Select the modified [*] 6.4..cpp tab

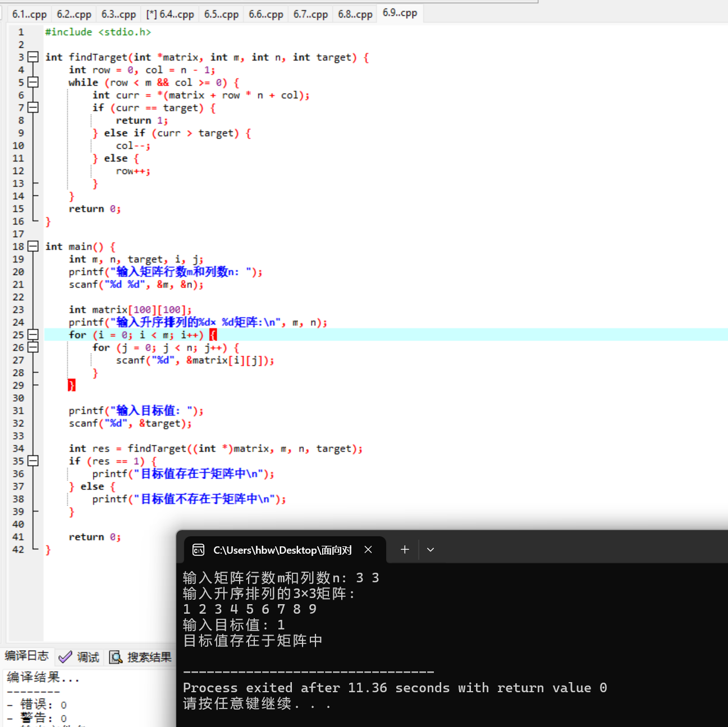click(170, 14)
